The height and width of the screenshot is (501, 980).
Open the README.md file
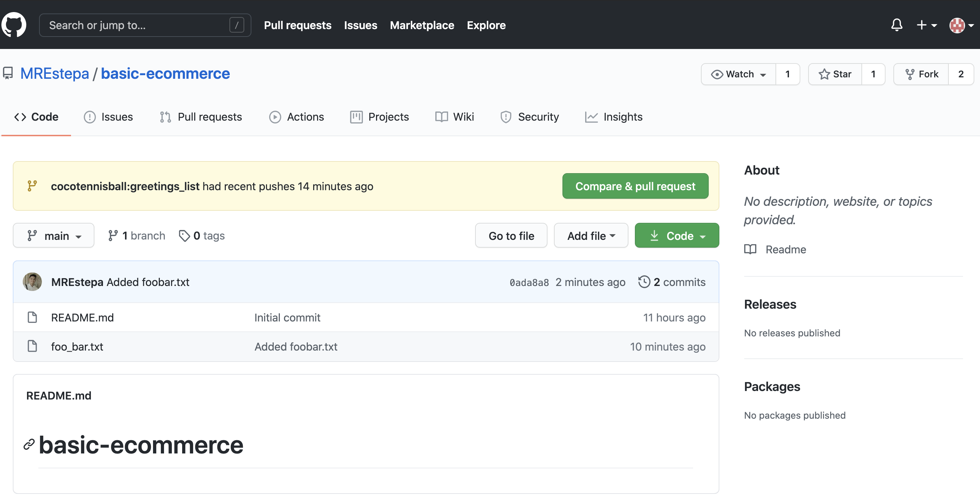82,318
